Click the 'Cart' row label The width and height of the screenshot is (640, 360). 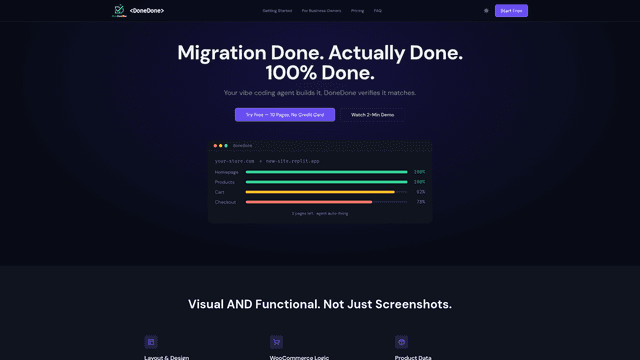tap(219, 192)
